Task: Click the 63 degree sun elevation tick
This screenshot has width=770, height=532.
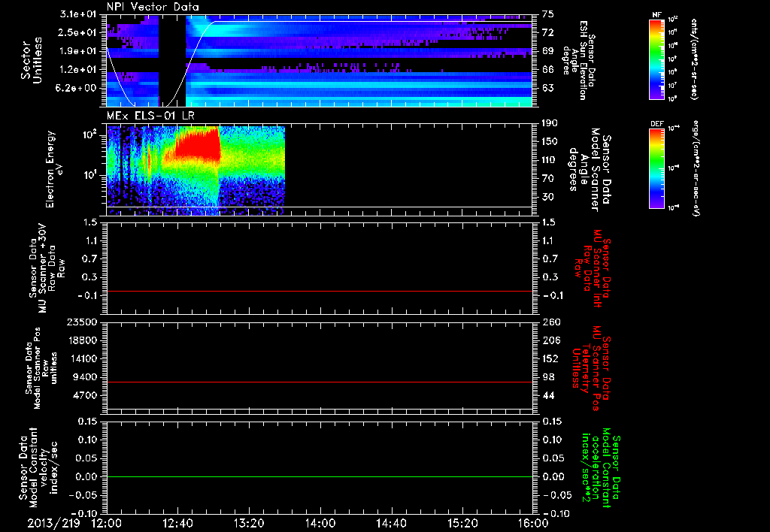Action: pyautogui.click(x=548, y=88)
